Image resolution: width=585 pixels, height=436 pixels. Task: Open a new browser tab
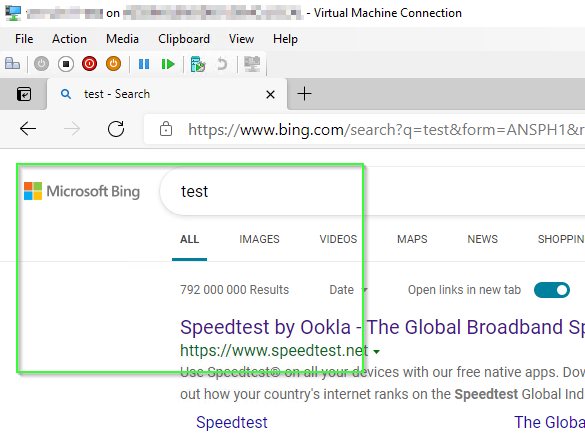tap(304, 94)
